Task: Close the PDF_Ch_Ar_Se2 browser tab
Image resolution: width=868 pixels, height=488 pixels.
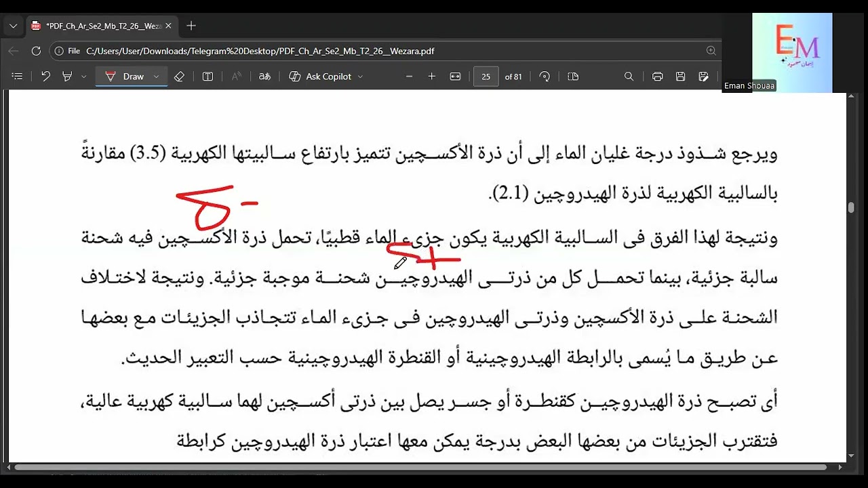Action: click(x=168, y=26)
